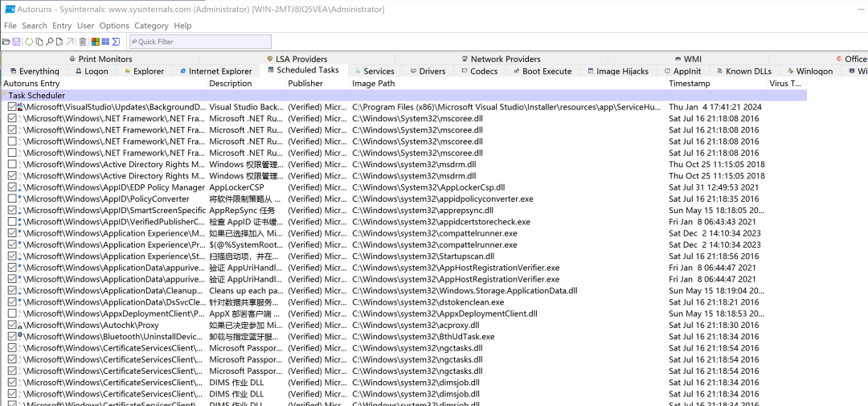Uncheck the Autochk Proxy entry
Viewport: 868px width, 406px height.
[12, 325]
